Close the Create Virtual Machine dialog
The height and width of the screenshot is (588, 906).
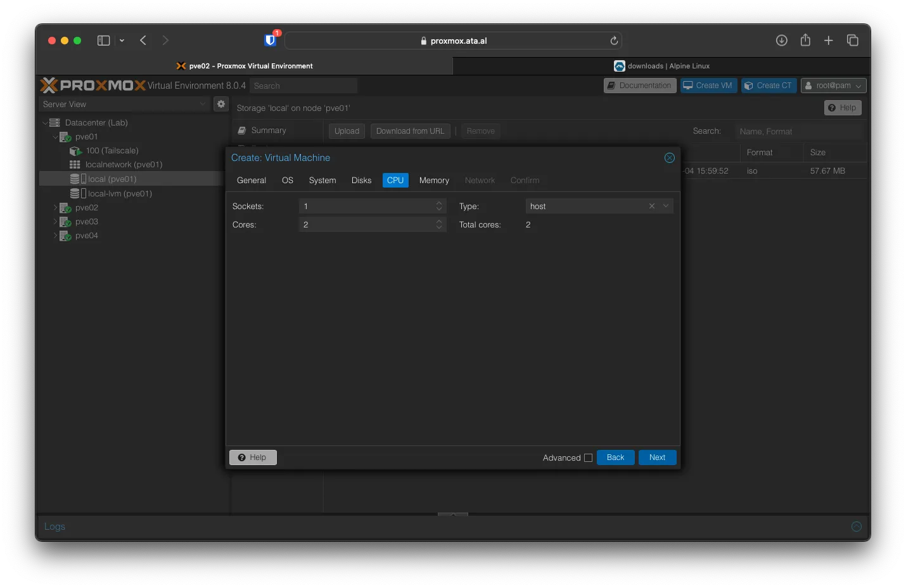point(670,158)
